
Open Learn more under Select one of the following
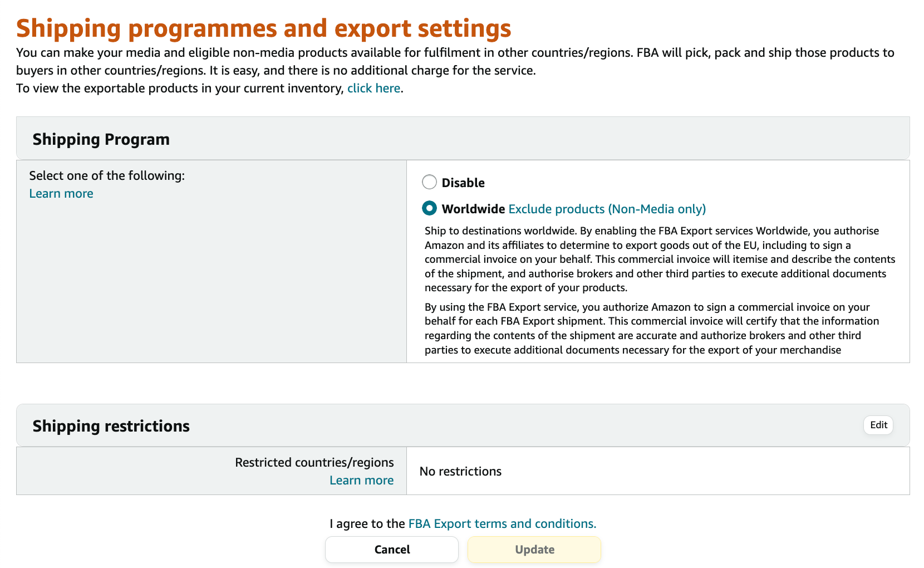tap(61, 193)
